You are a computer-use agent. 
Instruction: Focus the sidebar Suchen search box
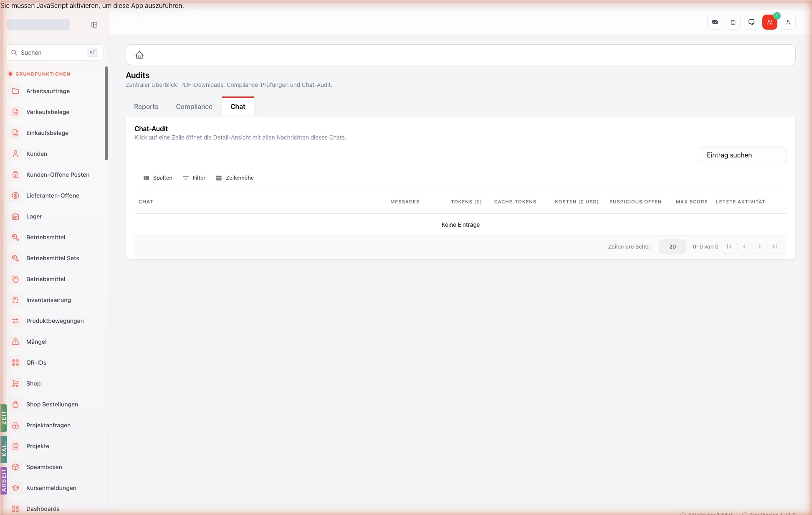point(55,53)
